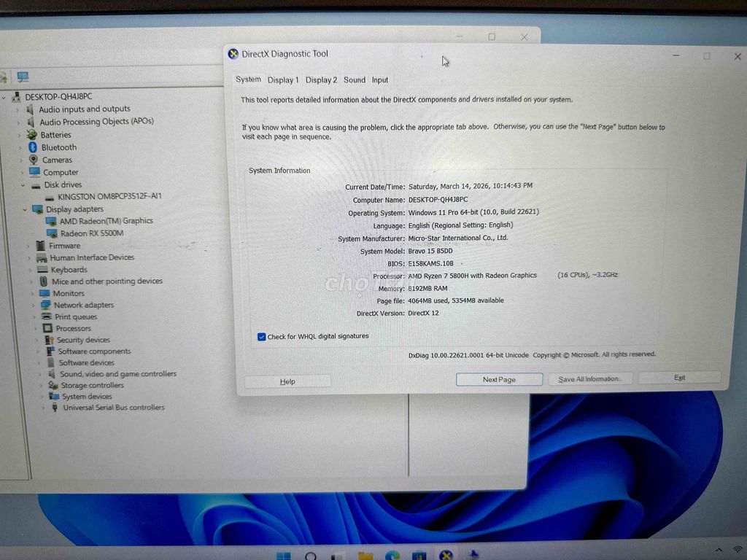Click the memory value 8192MB RAM
The height and width of the screenshot is (560, 747).
coord(427,288)
